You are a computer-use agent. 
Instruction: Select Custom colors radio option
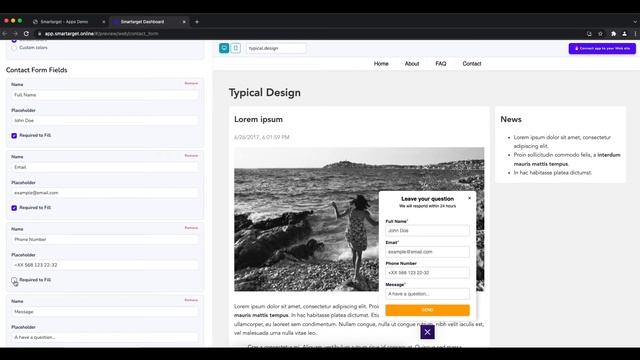pos(14,48)
